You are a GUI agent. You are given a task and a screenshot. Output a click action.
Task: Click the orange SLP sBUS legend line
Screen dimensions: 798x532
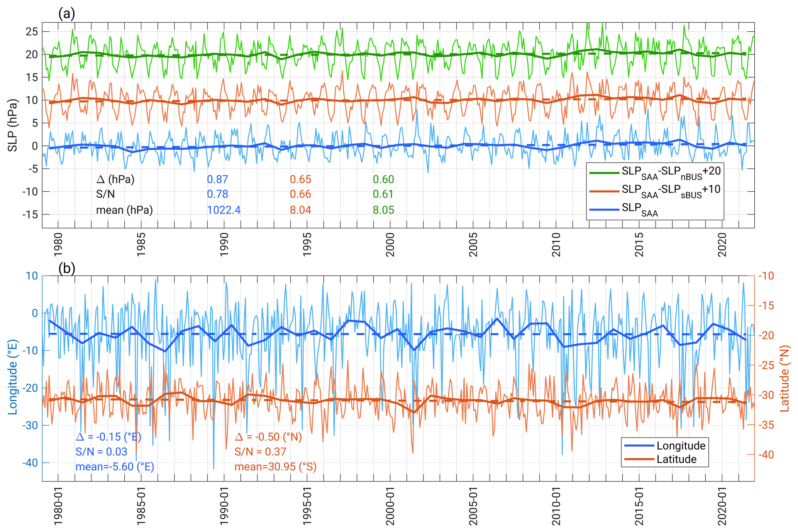pos(604,191)
